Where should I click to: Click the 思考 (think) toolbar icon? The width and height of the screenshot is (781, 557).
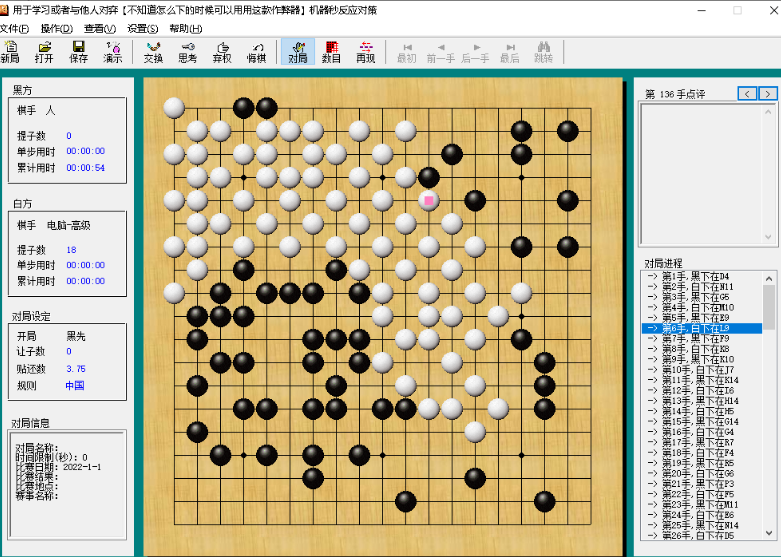187,52
